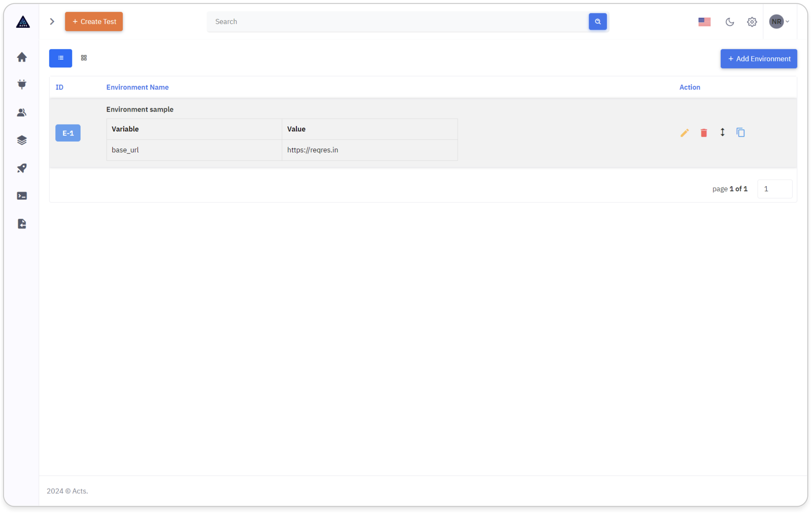
Task: Open the file import sidebar icon
Action: 22,224
